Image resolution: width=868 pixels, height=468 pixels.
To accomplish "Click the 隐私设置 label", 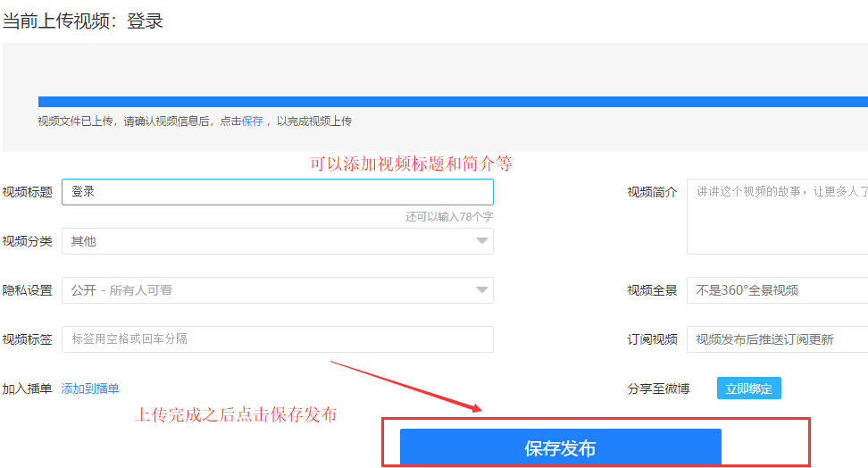I will (28, 290).
